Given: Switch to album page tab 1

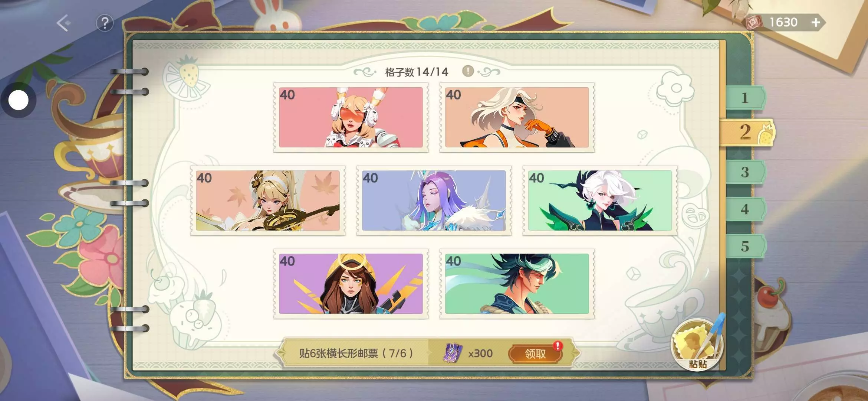Looking at the screenshot, I should (744, 98).
